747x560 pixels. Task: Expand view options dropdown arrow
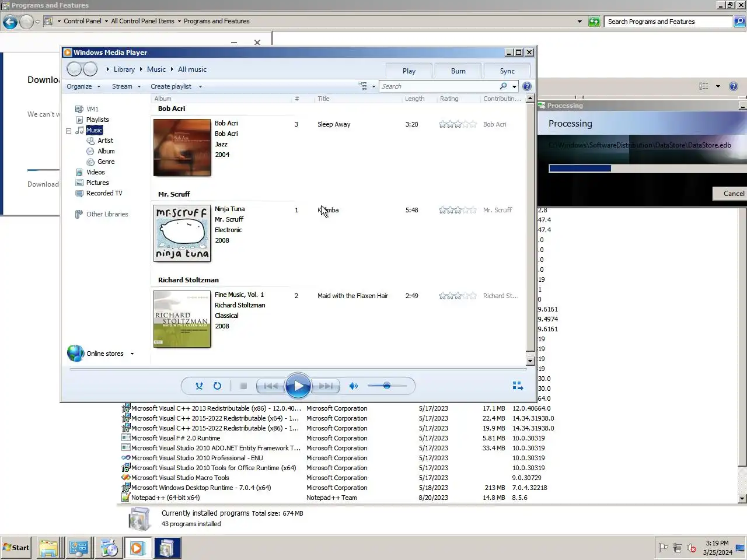pyautogui.click(x=373, y=86)
